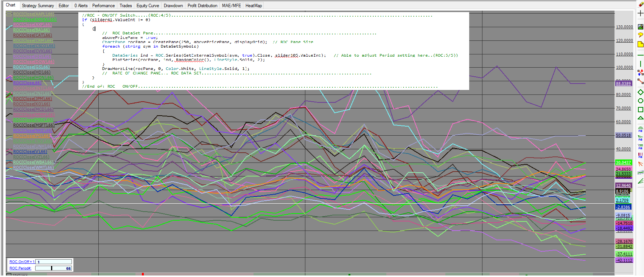Draw a vertical line
The width and height of the screenshot is (644, 277).
pyautogui.click(x=640, y=64)
